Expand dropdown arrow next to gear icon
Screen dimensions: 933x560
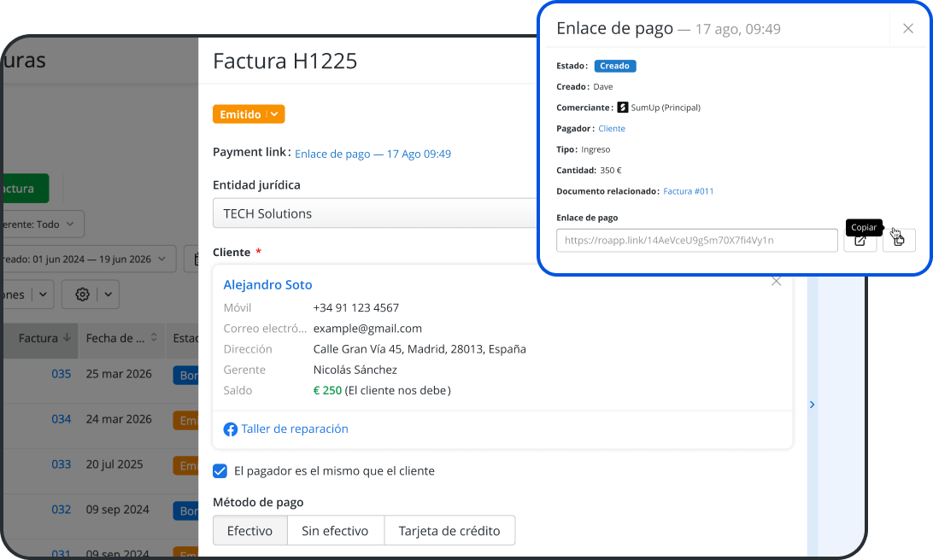point(108,295)
